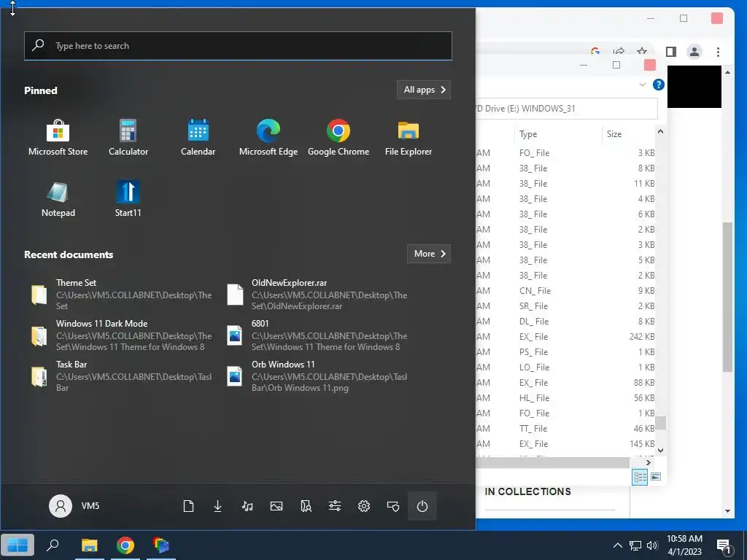Open File Explorer pinned tile
This screenshot has width=747, height=560.
point(409,138)
